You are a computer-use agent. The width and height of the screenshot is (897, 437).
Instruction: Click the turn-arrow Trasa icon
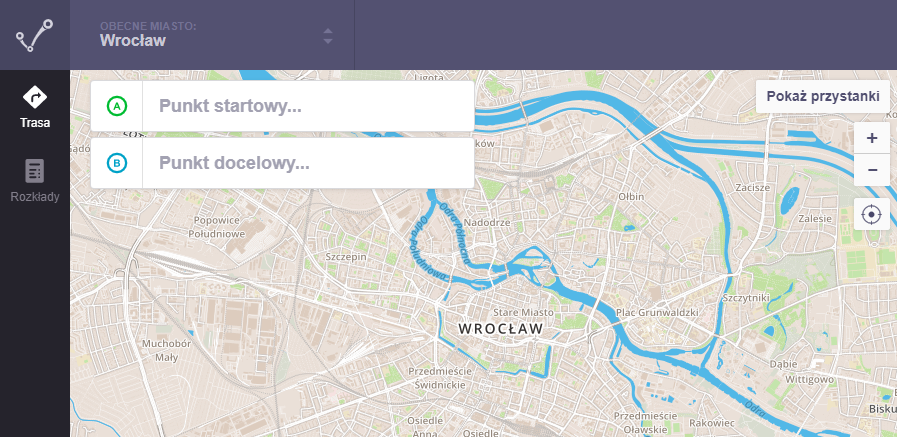(x=35, y=97)
